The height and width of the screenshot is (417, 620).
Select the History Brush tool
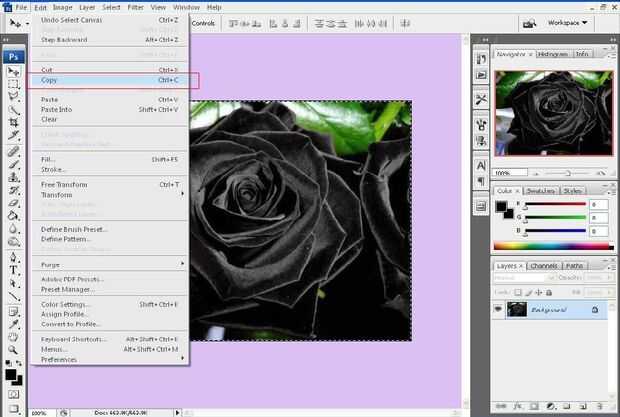pyautogui.click(x=13, y=190)
